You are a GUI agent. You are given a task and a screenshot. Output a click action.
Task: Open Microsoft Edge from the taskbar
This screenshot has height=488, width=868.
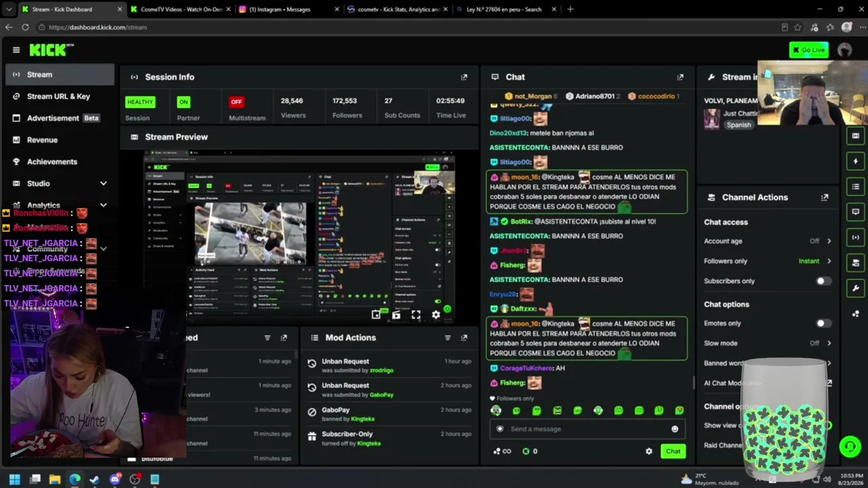pyautogui.click(x=75, y=479)
